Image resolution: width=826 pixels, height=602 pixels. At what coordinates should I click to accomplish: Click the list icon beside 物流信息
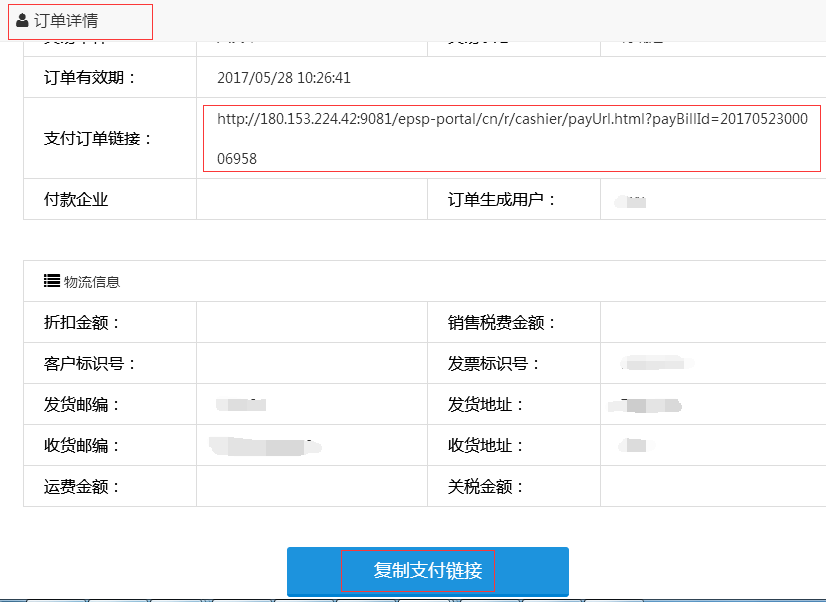point(52,281)
